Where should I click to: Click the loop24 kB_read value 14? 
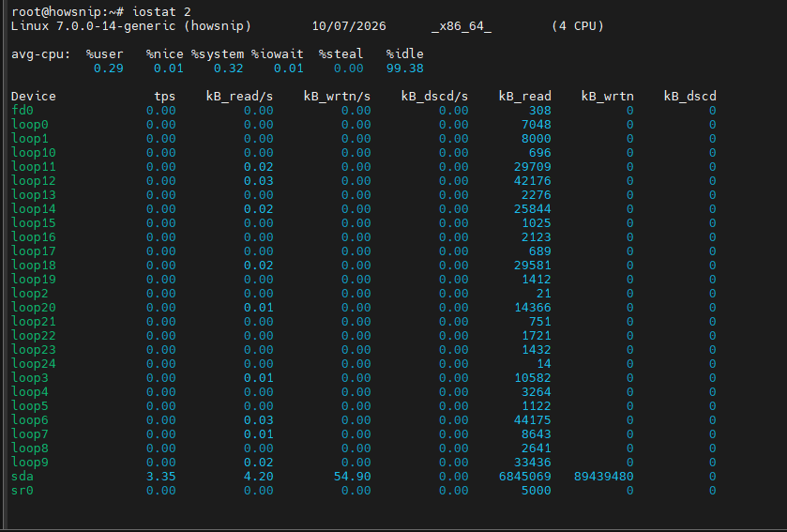(x=543, y=363)
